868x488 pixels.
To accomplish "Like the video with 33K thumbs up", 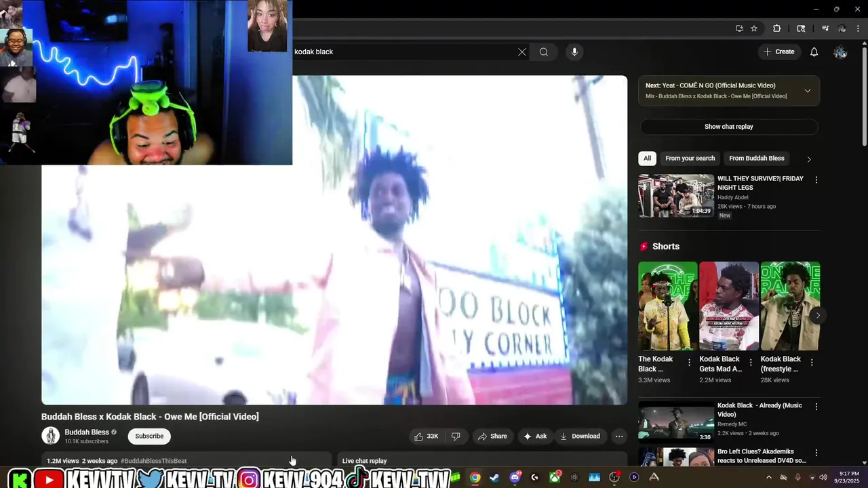I will click(427, 436).
